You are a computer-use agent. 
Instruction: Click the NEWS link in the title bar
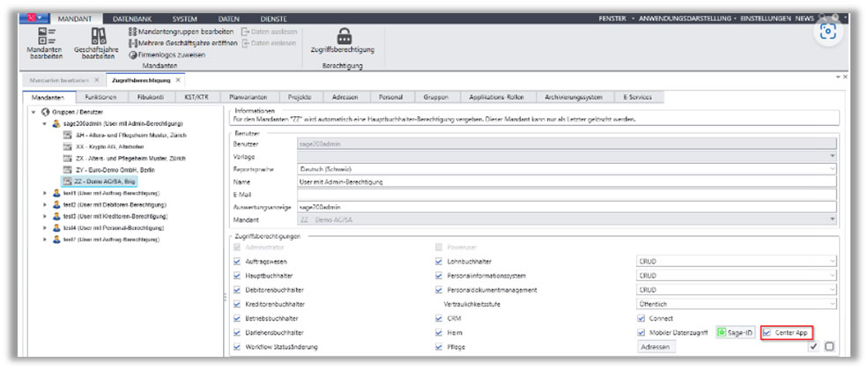(x=805, y=18)
